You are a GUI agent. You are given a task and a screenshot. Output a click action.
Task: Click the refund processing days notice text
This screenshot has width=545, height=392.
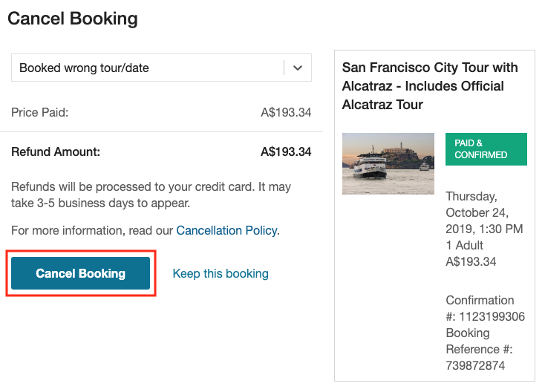tap(151, 195)
